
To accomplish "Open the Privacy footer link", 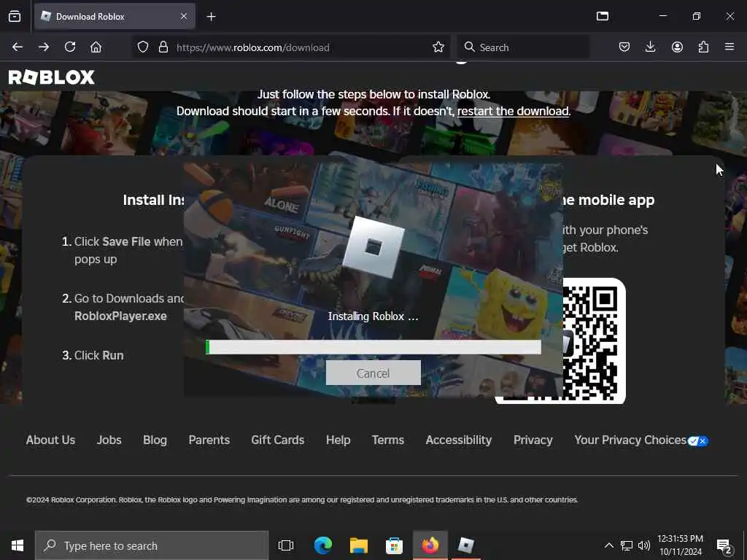I will [533, 440].
